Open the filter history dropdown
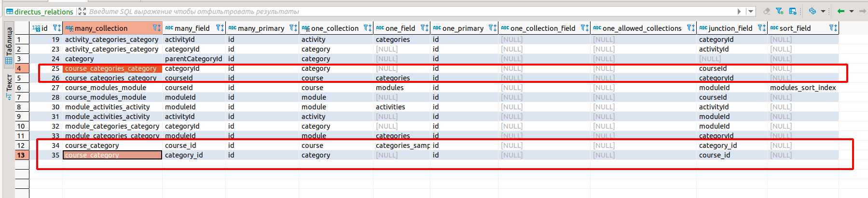868x198 pixels. 751,12
